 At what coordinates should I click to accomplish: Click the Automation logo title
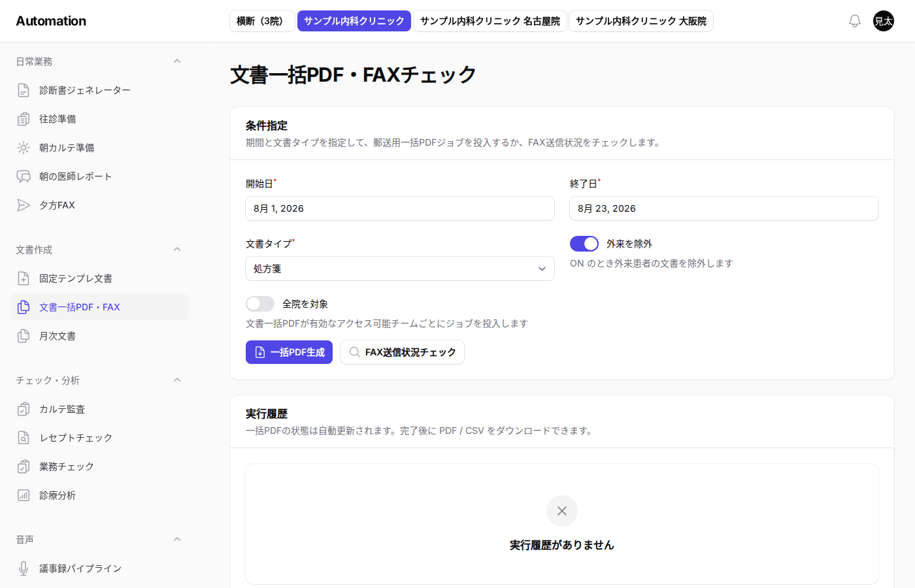[x=51, y=21]
